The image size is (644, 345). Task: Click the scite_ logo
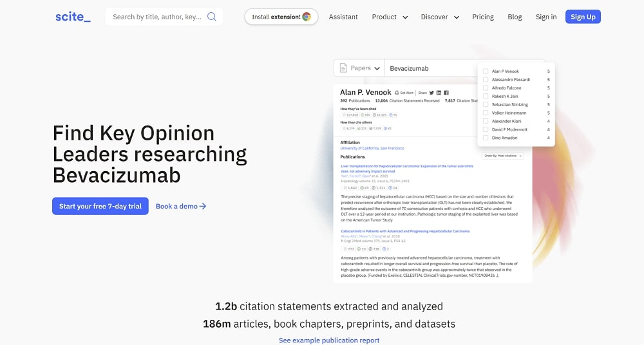click(x=73, y=17)
